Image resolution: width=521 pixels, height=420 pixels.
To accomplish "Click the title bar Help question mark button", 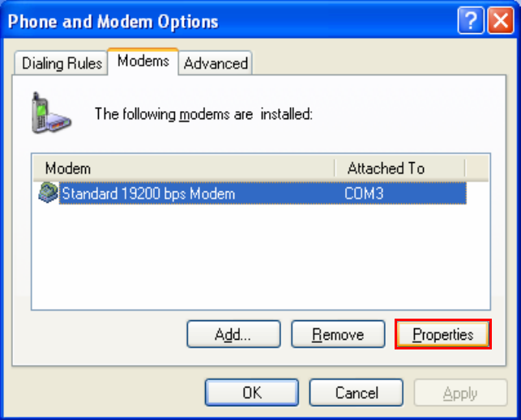I will (469, 21).
